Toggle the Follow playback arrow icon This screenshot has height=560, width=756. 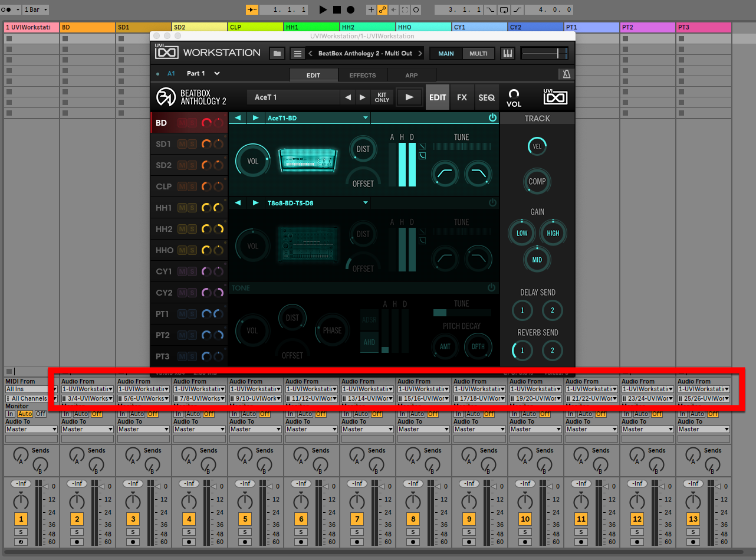tap(252, 9)
